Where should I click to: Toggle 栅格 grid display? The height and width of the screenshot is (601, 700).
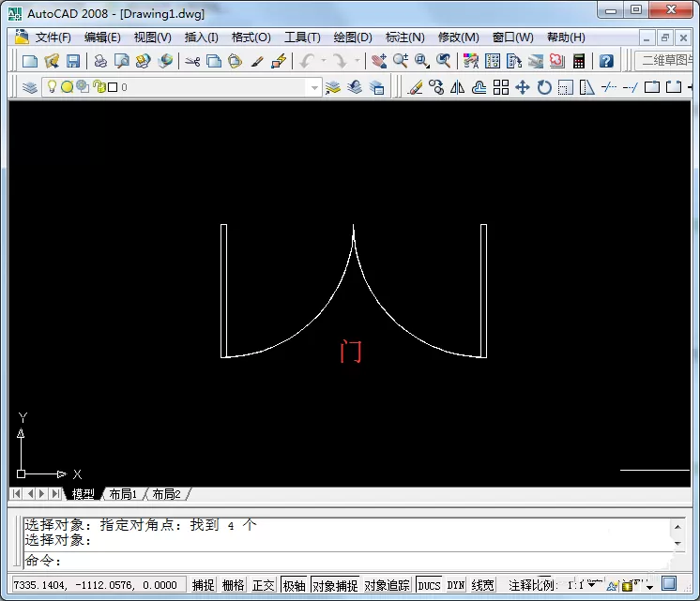coord(233,585)
